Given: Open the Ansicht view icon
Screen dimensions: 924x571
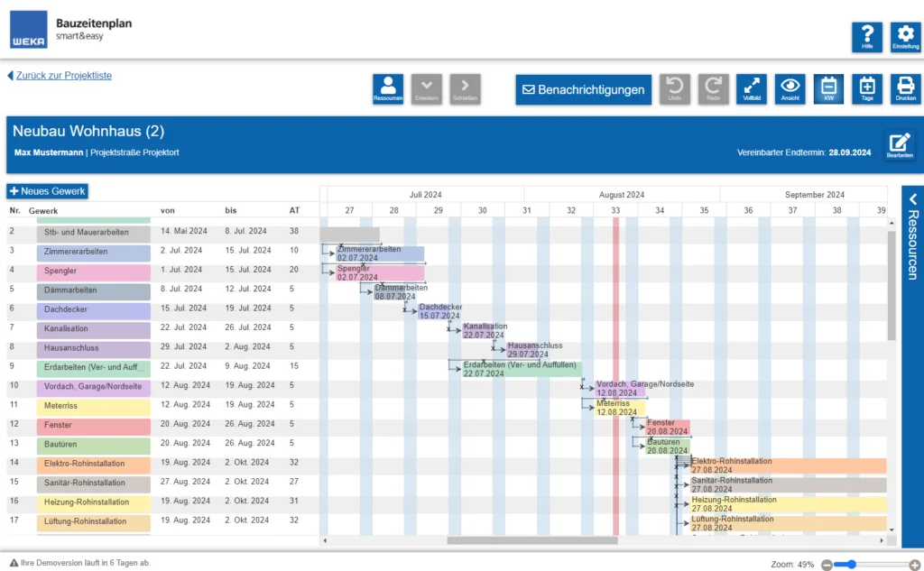Looking at the screenshot, I should tap(790, 88).
